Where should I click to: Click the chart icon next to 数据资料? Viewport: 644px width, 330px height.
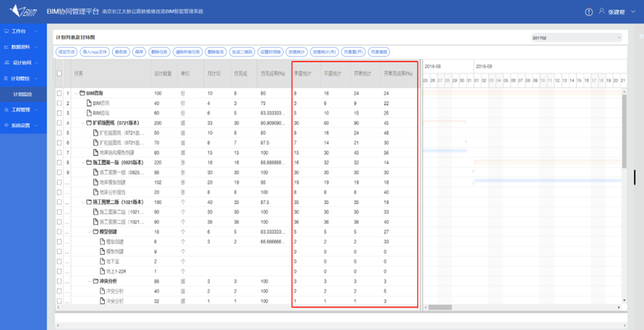7,47
